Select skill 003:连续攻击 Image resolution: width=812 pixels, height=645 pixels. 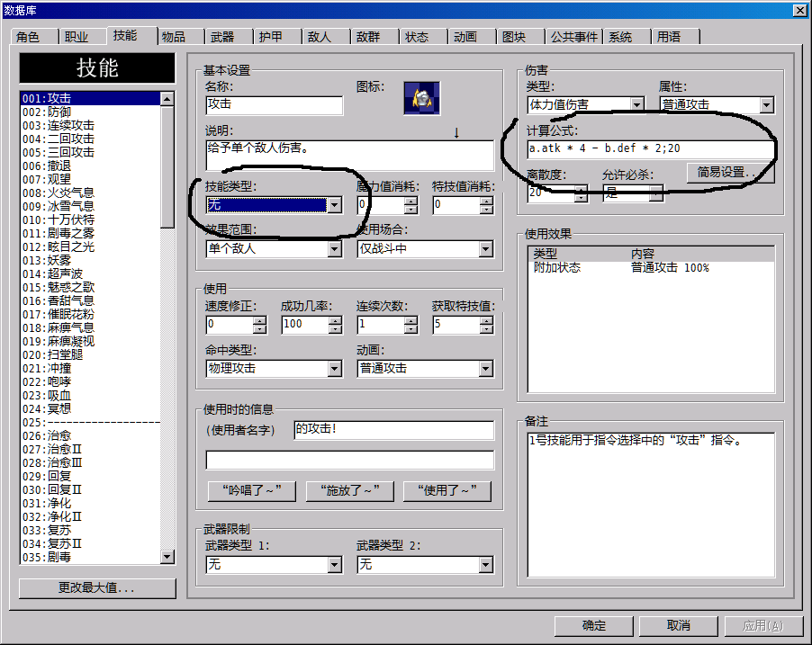coord(91,125)
